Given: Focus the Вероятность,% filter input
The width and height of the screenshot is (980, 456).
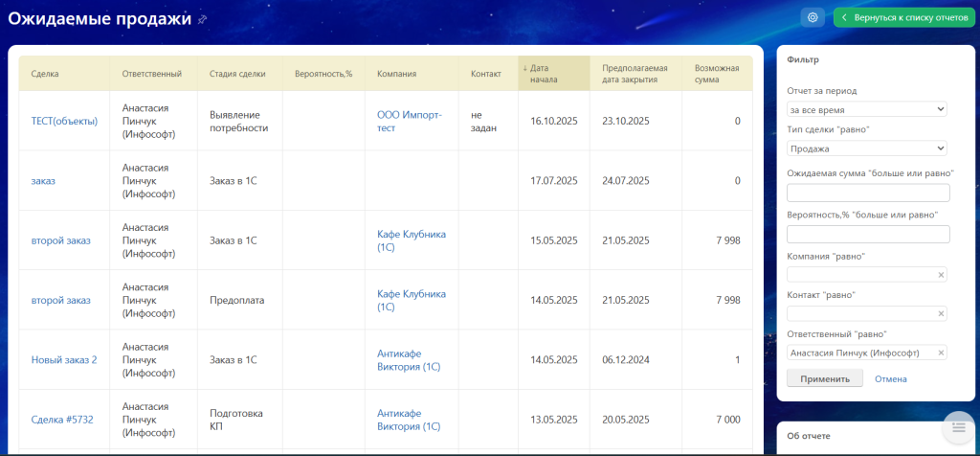Looking at the screenshot, I should click(x=866, y=234).
